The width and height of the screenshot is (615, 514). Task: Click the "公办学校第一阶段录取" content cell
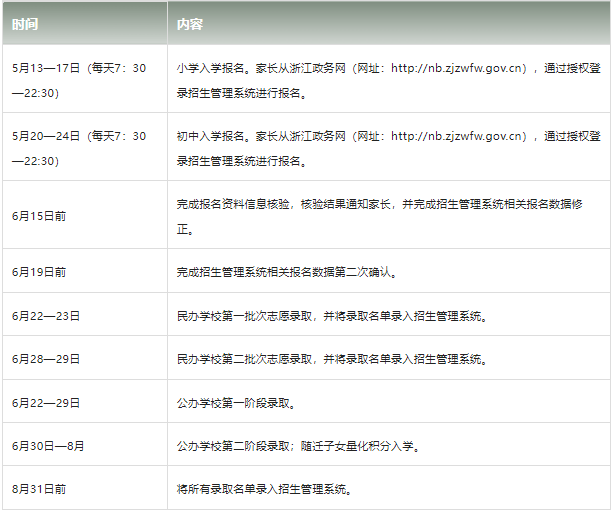click(x=236, y=403)
